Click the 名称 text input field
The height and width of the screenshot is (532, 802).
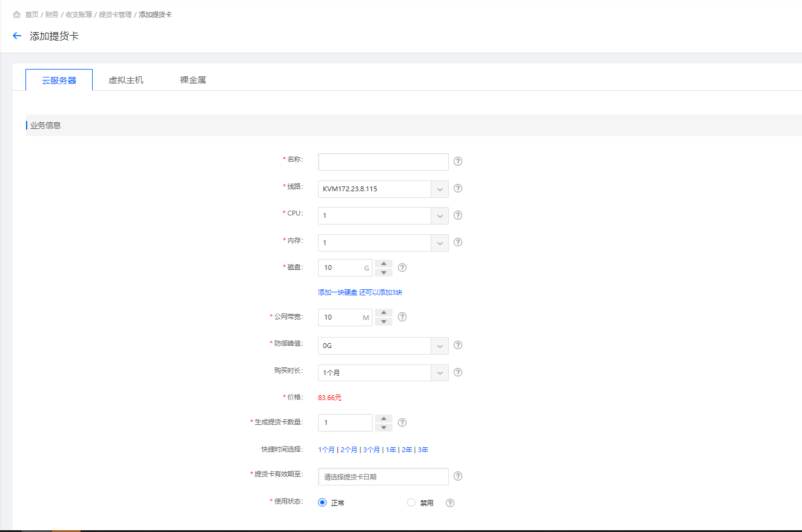point(383,162)
